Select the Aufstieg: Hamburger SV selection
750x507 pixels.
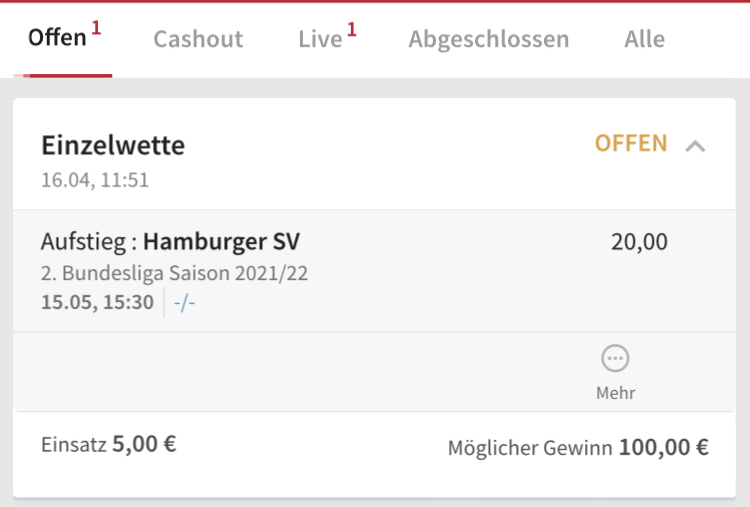(170, 241)
